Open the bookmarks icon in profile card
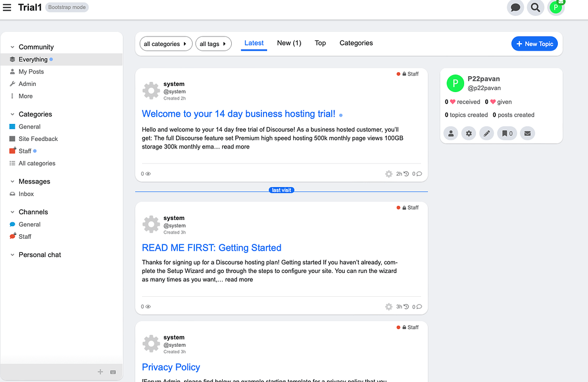588x382 pixels. click(507, 134)
